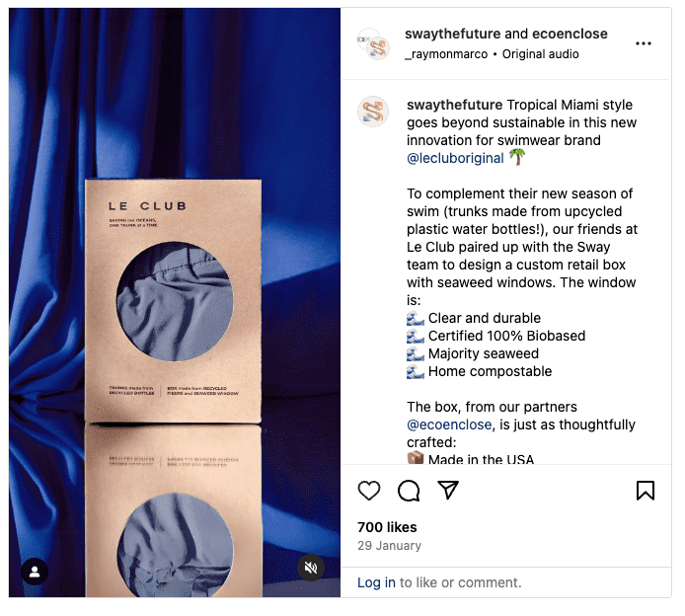The width and height of the screenshot is (685, 616).
Task: Save the post with the bookmark icon
Action: pyautogui.click(x=646, y=491)
